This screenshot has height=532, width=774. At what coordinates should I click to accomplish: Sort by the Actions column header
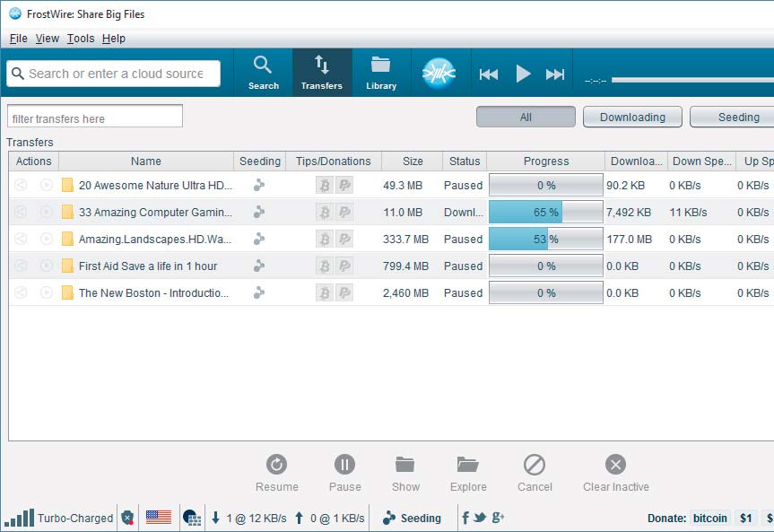33,161
